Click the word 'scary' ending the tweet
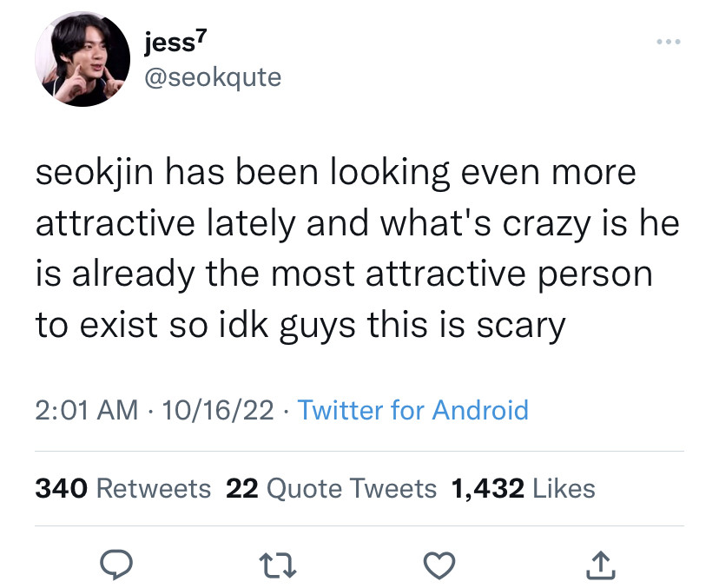This screenshot has height=588, width=719. [521, 326]
